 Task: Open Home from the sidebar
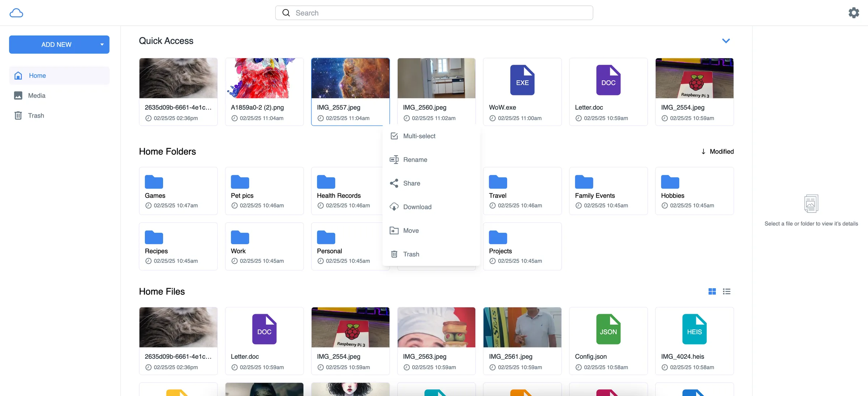(x=37, y=76)
